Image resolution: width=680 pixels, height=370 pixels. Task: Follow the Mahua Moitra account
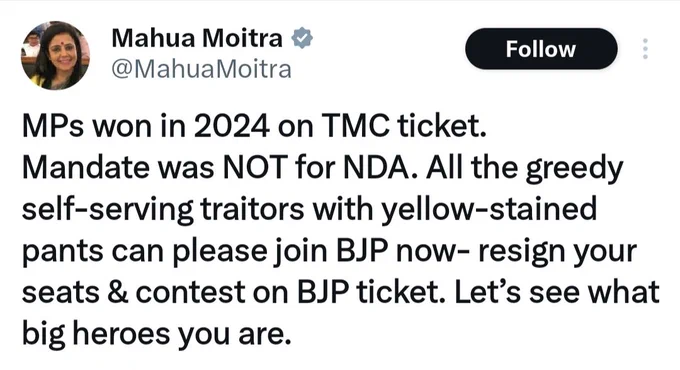[x=541, y=49]
